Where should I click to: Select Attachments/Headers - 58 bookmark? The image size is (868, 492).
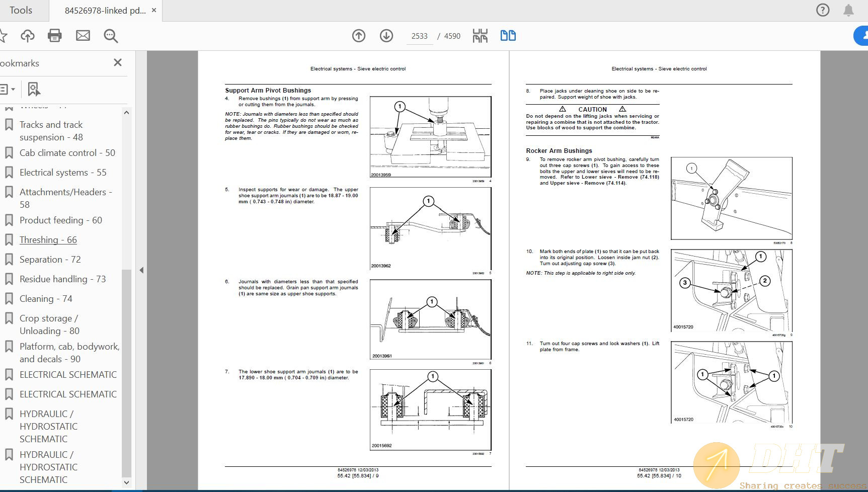pyautogui.click(x=66, y=198)
